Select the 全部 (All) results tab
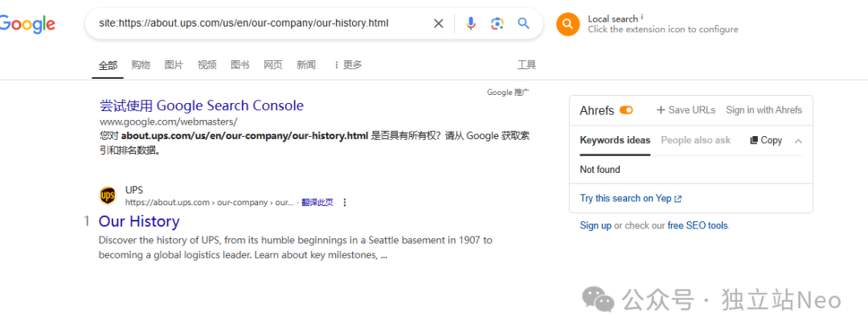Image resolution: width=868 pixels, height=334 pixels. (x=108, y=65)
